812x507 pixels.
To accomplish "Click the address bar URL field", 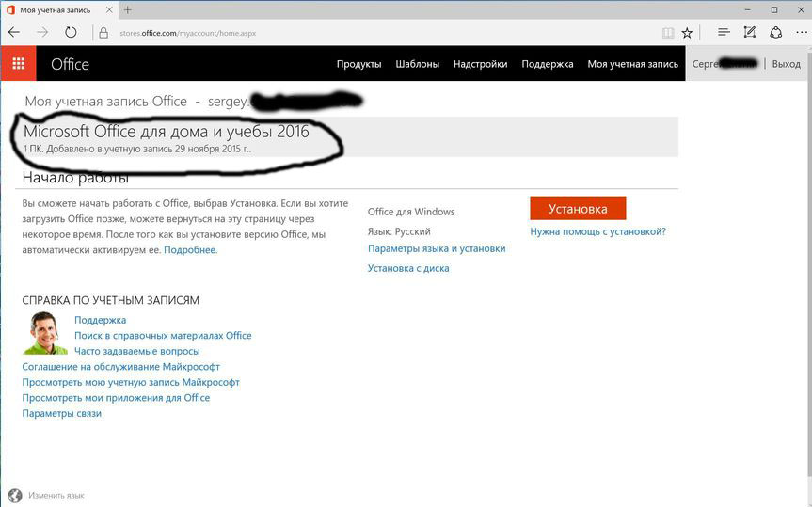I will coord(376,32).
